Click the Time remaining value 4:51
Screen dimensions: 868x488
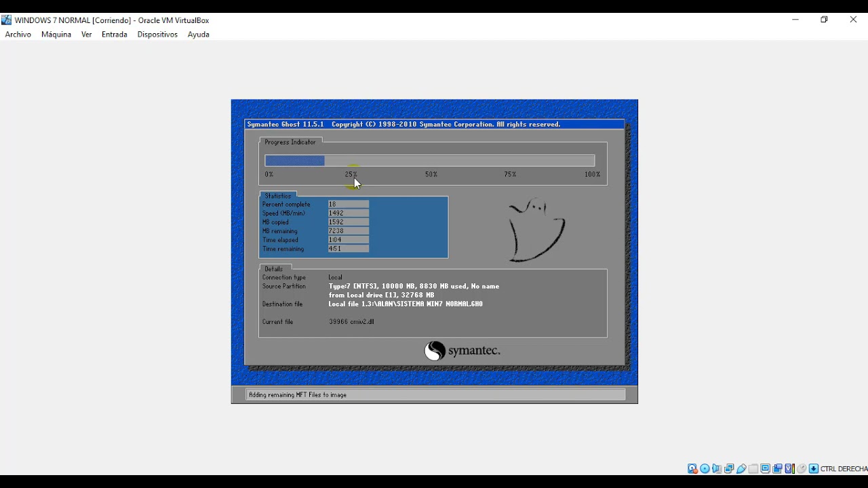(x=349, y=249)
